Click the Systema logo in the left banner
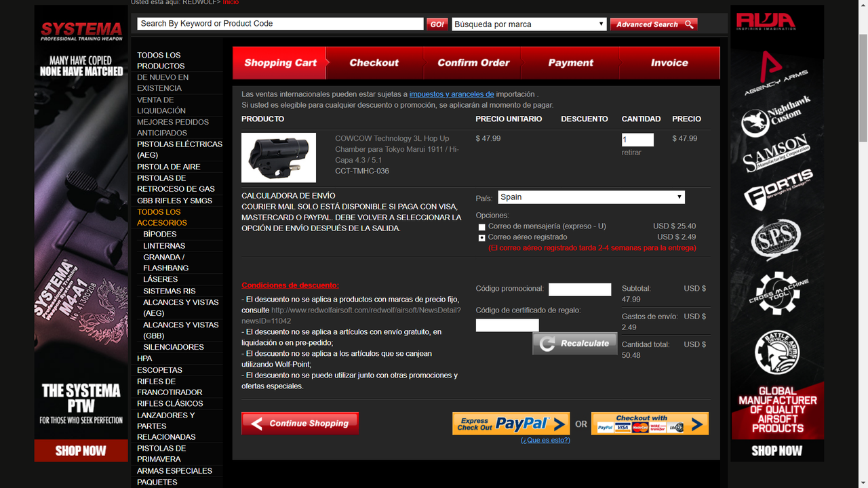The image size is (868, 488). point(81,32)
